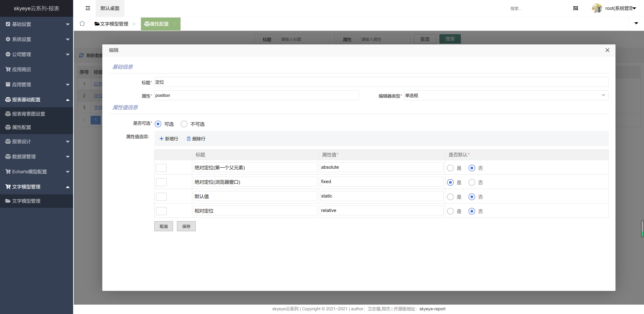Expand 系统设置 sidebar section

[37, 39]
